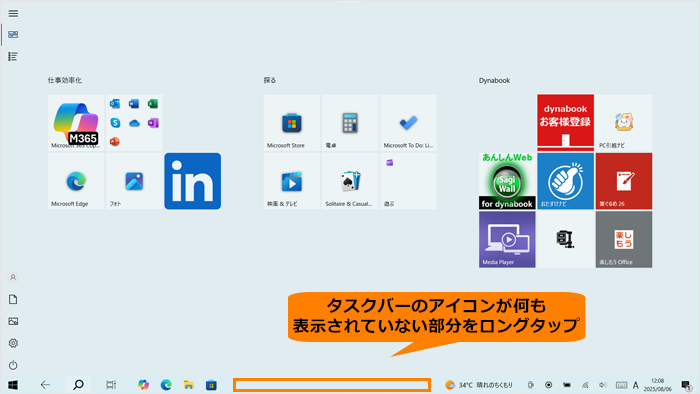Open the Office apps folder tile
The width and height of the screenshot is (700, 394).
[134, 123]
